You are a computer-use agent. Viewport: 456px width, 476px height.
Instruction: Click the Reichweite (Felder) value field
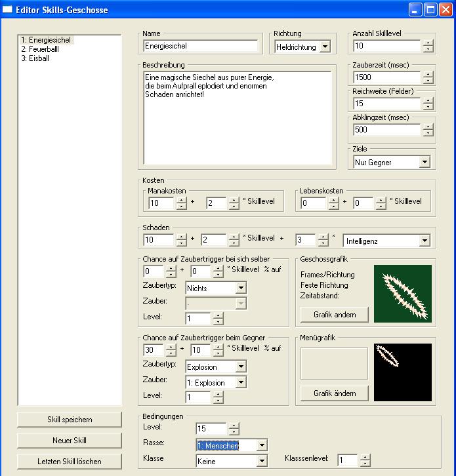click(x=386, y=104)
